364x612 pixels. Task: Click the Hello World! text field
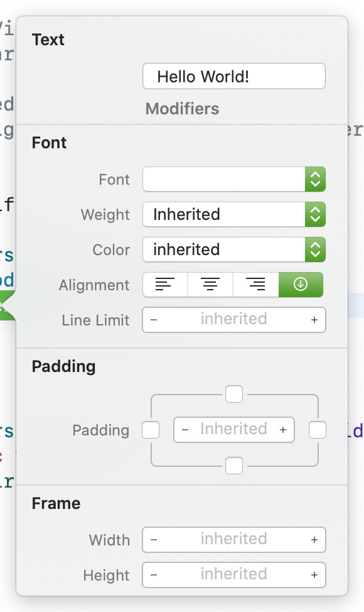pyautogui.click(x=234, y=76)
